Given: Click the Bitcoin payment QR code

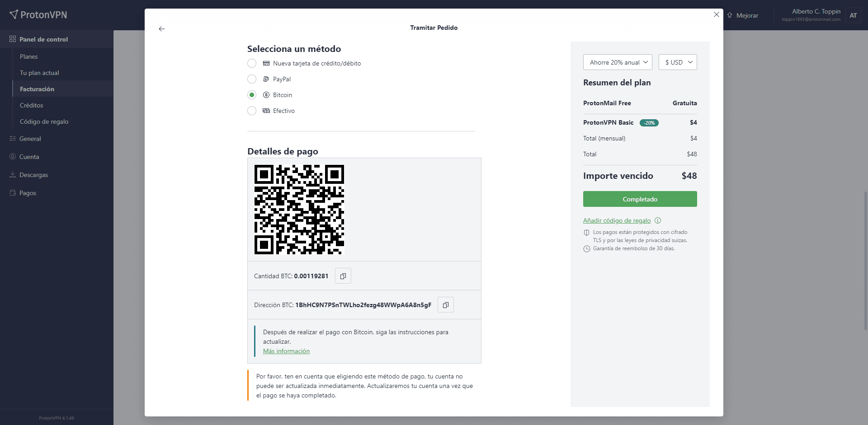Looking at the screenshot, I should point(299,210).
